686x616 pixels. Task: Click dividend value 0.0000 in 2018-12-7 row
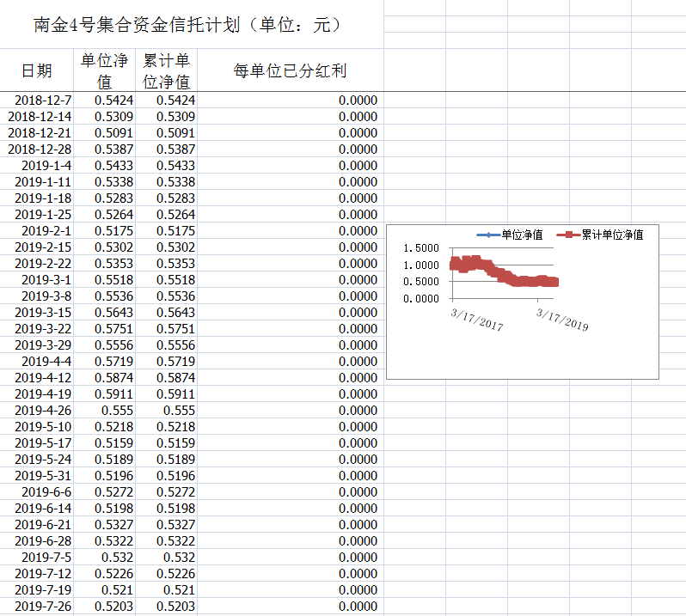pyautogui.click(x=290, y=101)
